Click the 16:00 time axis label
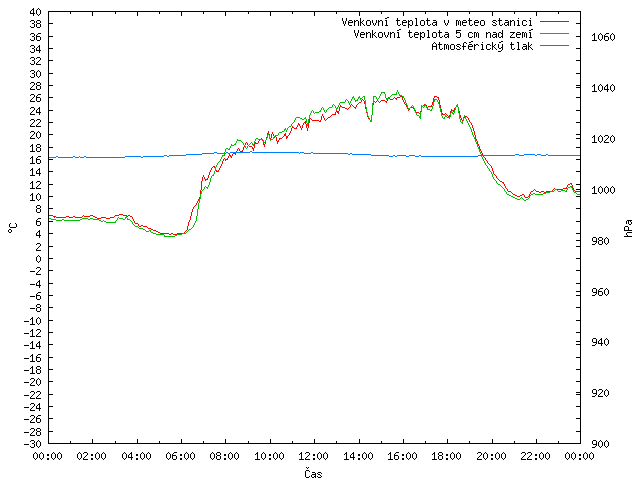640x480 pixels. (402, 456)
